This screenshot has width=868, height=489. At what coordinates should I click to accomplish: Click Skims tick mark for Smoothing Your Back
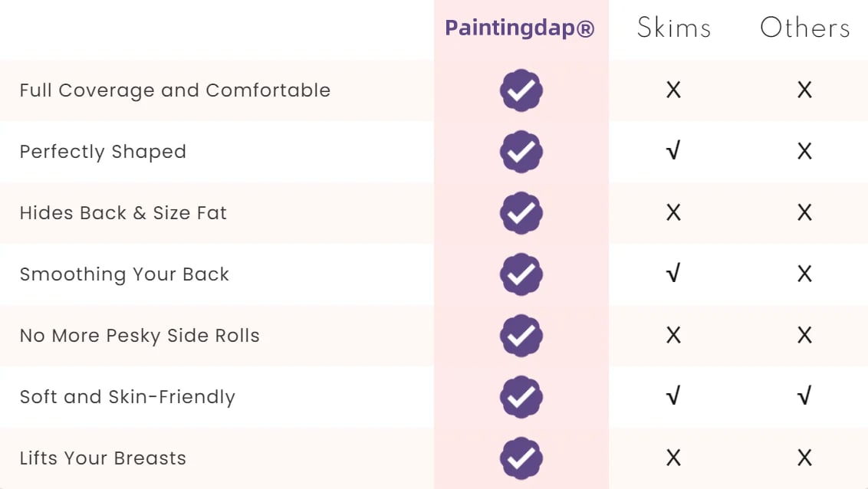point(673,274)
